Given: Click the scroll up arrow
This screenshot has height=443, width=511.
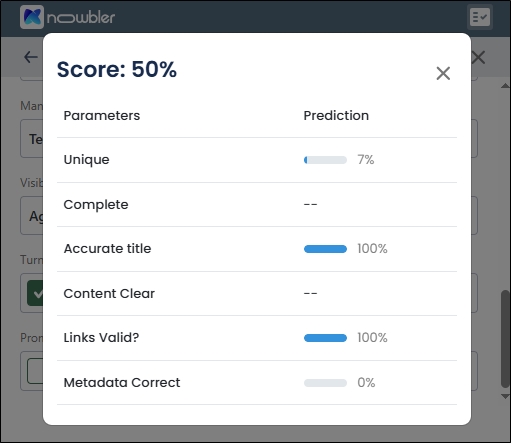Looking at the screenshot, I should [x=505, y=86].
